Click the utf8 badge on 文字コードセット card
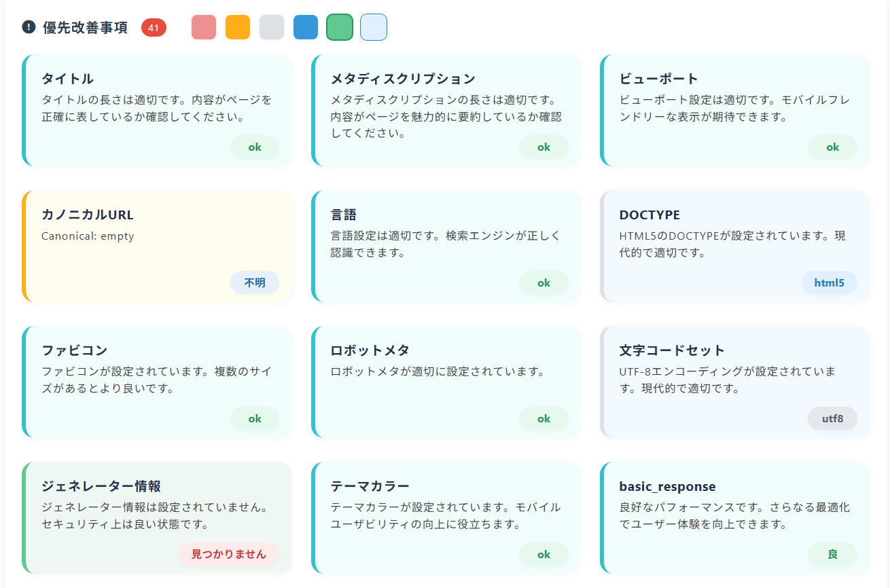Viewport: 890px width, 588px height. [x=832, y=419]
